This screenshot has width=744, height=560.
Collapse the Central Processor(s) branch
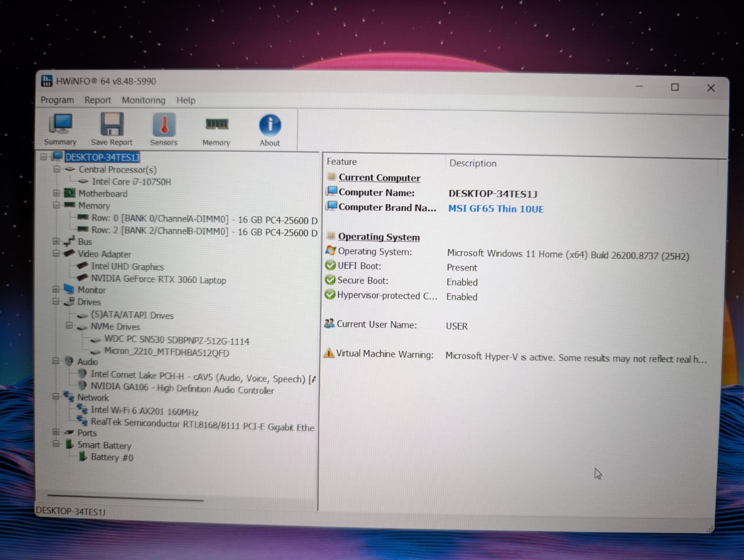(x=57, y=169)
